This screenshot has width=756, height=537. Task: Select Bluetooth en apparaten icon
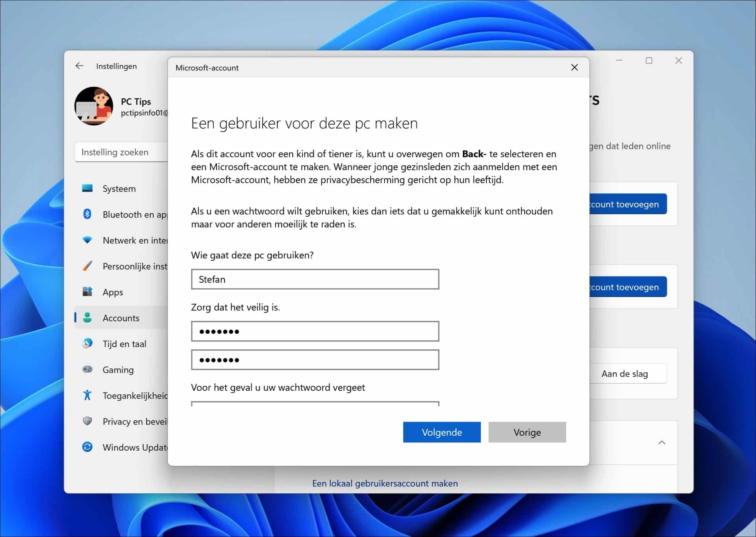click(x=87, y=214)
